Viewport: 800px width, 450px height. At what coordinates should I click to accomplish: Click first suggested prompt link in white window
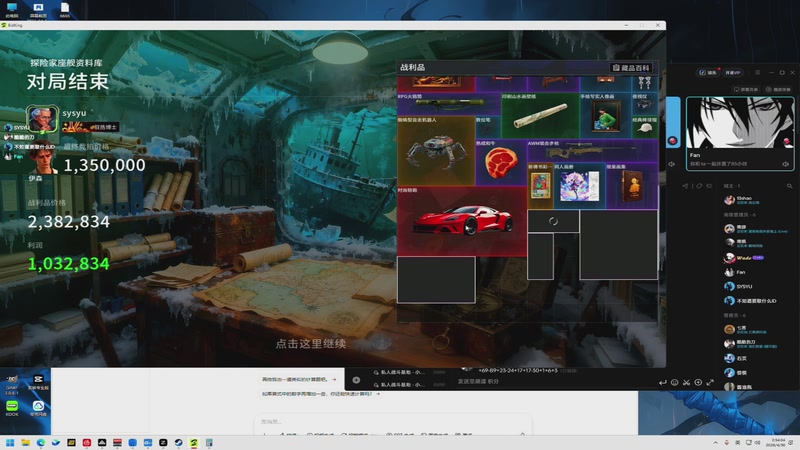click(299, 380)
